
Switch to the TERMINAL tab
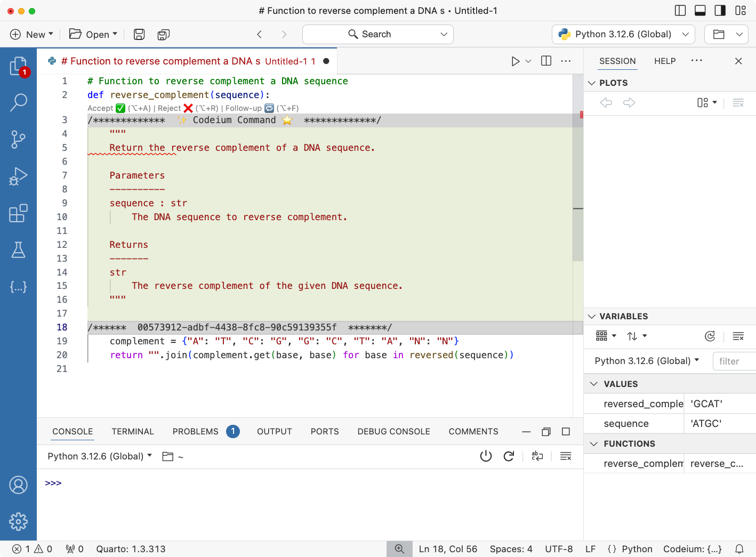pos(132,431)
